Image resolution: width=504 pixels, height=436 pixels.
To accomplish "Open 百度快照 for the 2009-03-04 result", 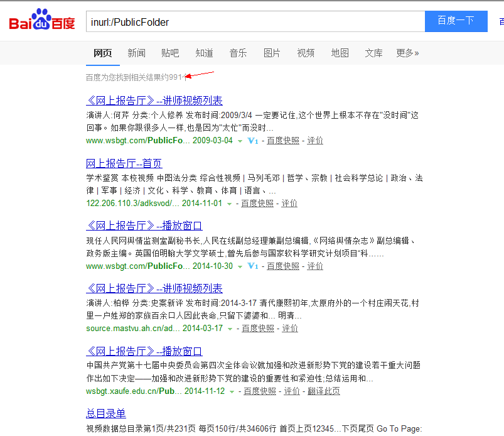I will [283, 141].
